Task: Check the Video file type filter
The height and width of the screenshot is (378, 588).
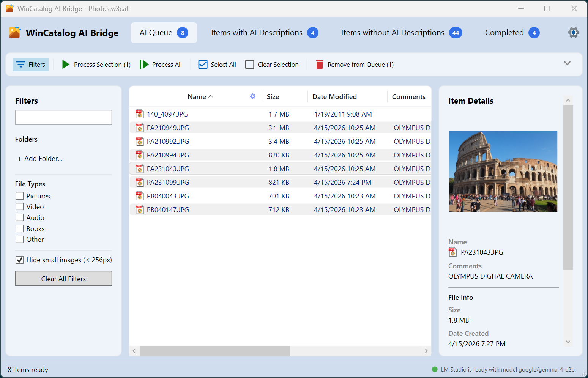Action: [x=20, y=207]
